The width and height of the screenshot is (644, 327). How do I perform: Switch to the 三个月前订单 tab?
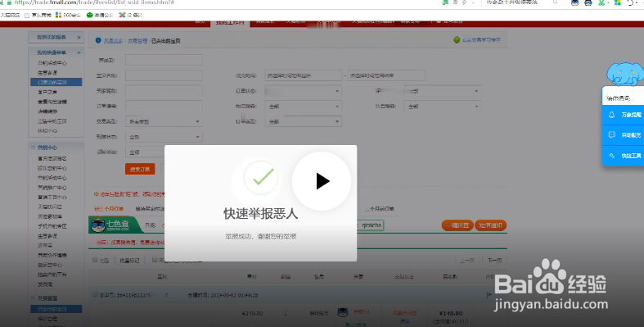[x=380, y=208]
